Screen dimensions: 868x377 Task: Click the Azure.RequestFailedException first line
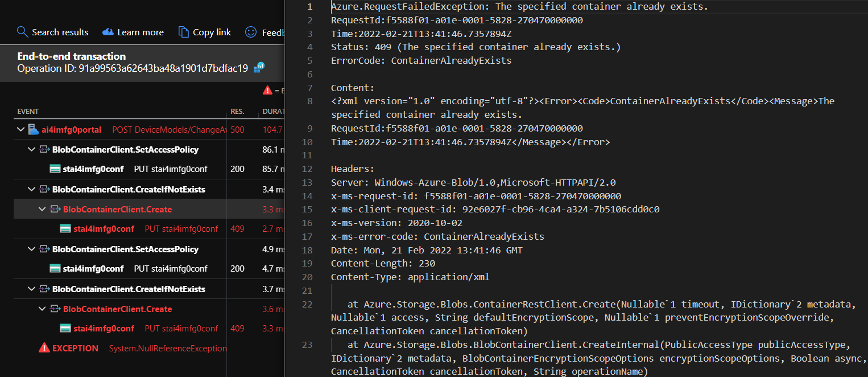click(x=519, y=7)
